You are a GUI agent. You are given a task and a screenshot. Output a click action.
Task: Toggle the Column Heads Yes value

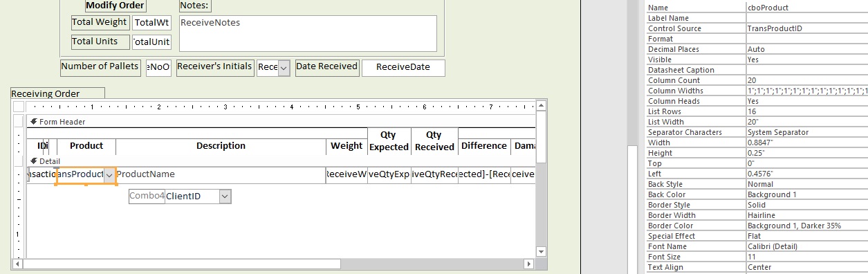pos(807,101)
